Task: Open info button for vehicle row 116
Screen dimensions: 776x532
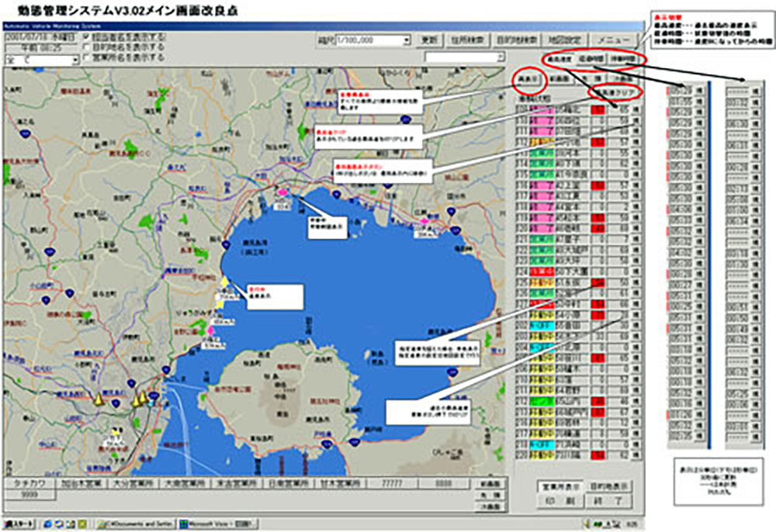Action: (x=636, y=186)
